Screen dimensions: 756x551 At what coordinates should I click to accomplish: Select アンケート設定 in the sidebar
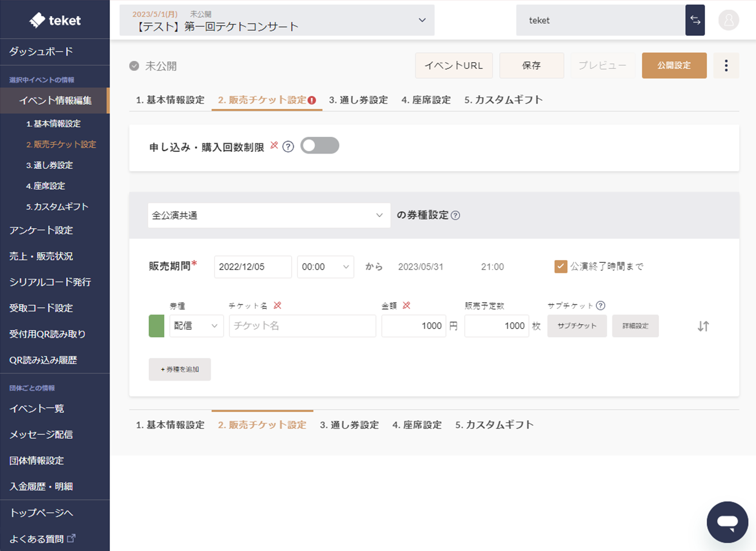(x=41, y=230)
